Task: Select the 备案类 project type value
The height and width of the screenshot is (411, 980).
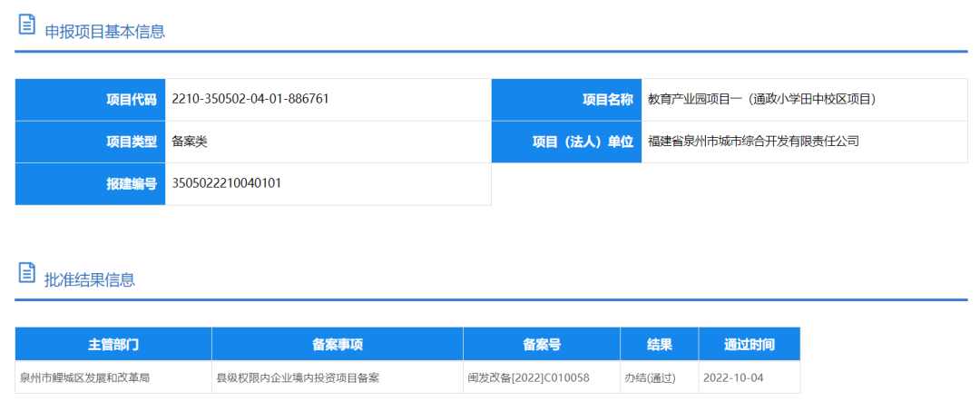Action: 190,142
